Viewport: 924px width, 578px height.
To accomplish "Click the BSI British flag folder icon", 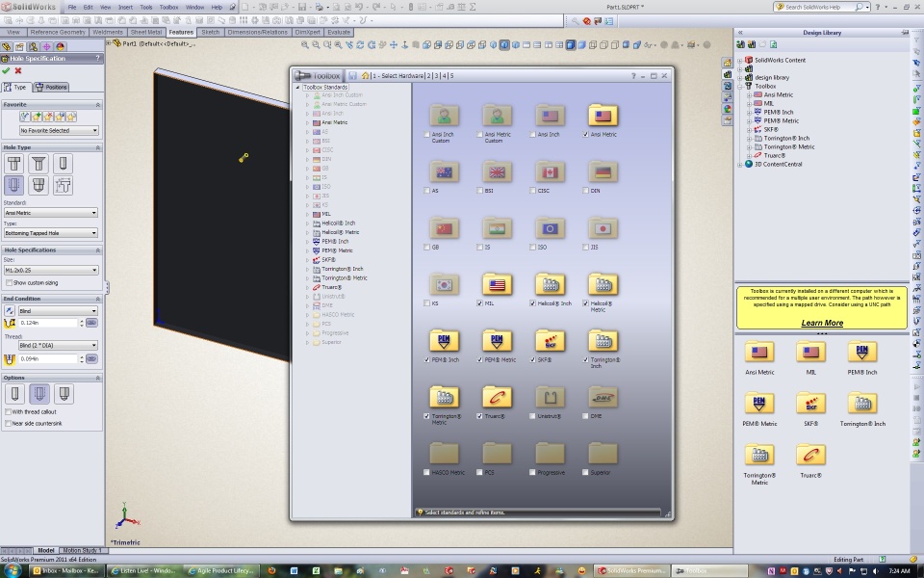I will tap(497, 171).
